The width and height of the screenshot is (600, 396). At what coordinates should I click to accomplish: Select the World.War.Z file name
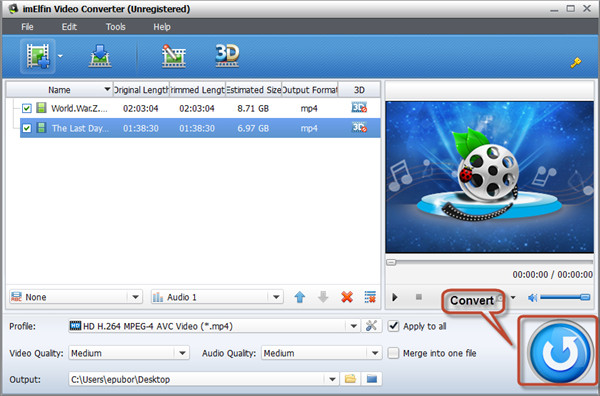(x=79, y=108)
